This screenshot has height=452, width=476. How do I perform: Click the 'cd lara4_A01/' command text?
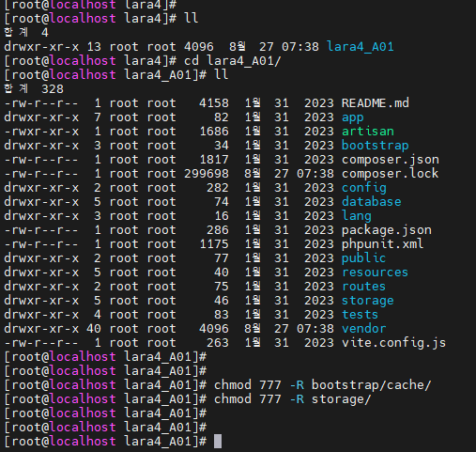pyautogui.click(x=233, y=61)
